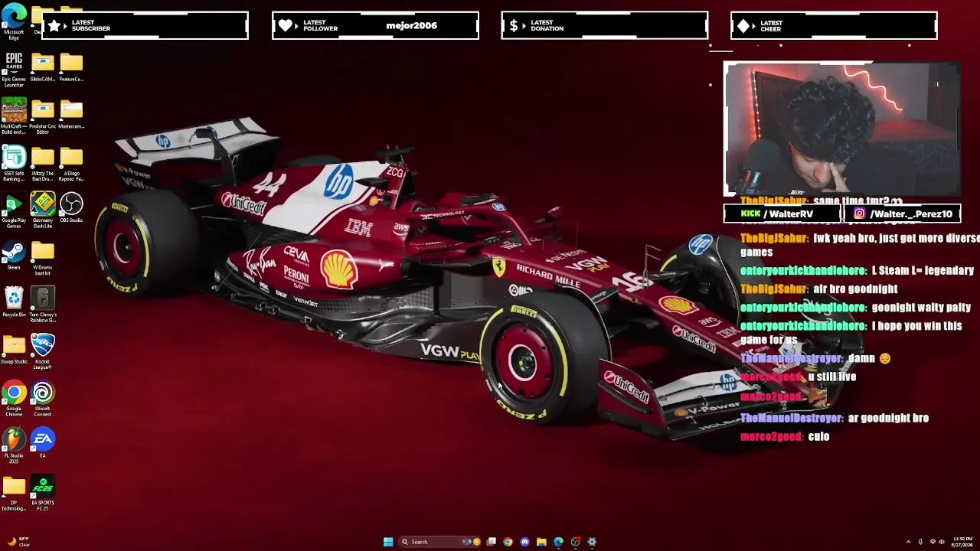Open the Diego Raposo folder
Viewport: 980px width, 551px height.
[x=71, y=164]
